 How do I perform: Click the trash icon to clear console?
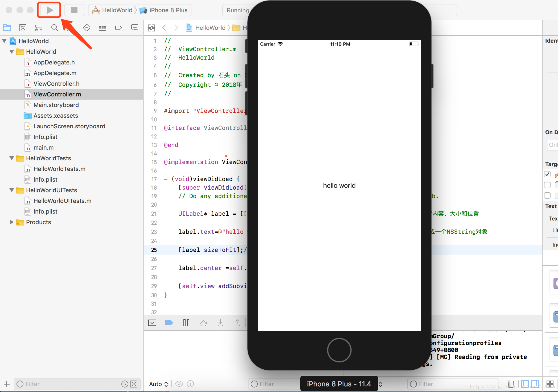[511, 384]
